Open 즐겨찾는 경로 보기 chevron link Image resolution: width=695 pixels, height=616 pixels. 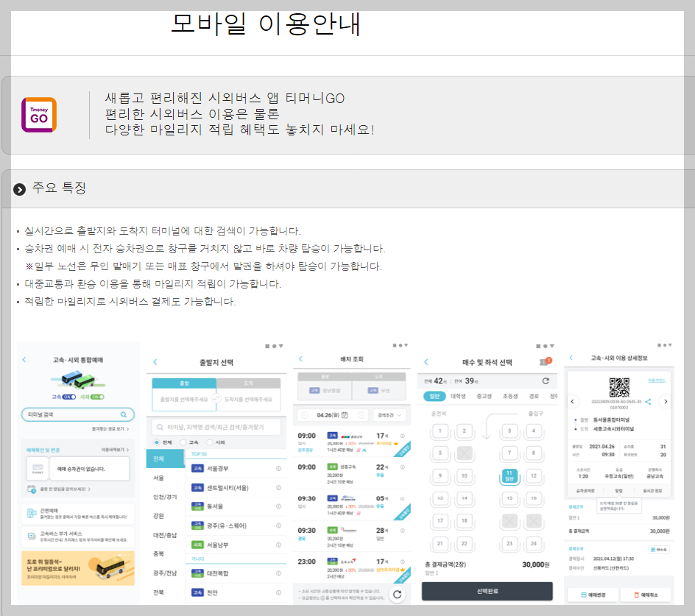110,429
